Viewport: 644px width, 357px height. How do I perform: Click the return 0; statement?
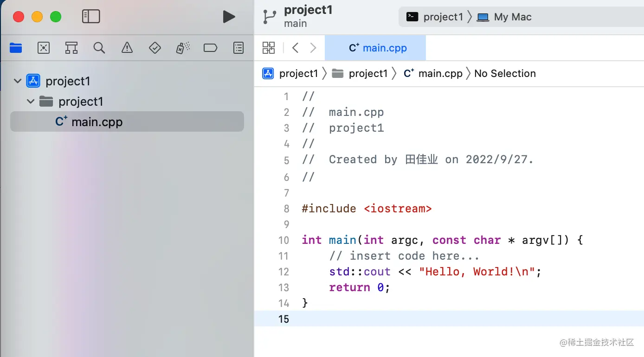(x=360, y=287)
